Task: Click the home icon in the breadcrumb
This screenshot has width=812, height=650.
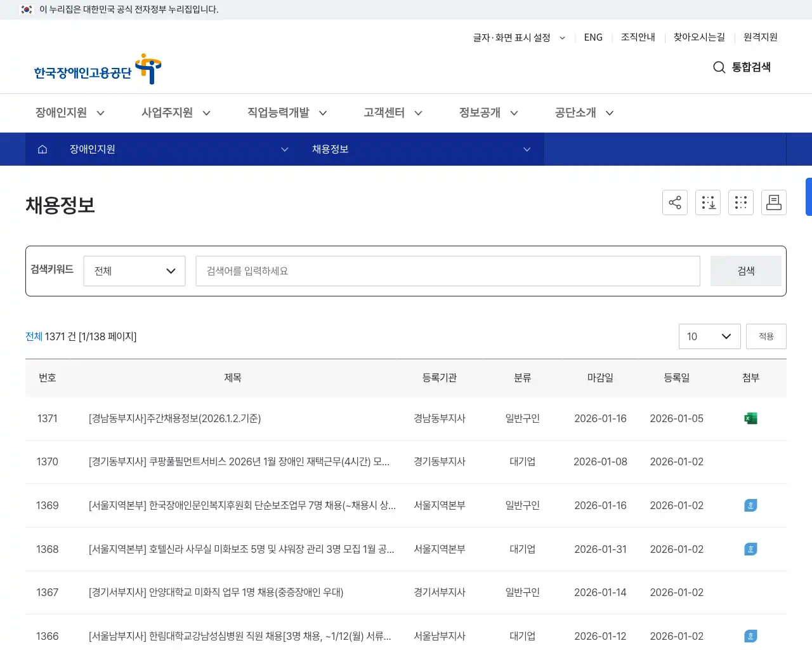Action: pyautogui.click(x=42, y=149)
